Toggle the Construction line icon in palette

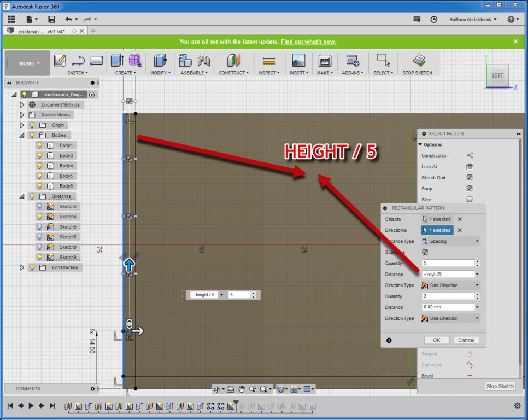click(x=470, y=155)
